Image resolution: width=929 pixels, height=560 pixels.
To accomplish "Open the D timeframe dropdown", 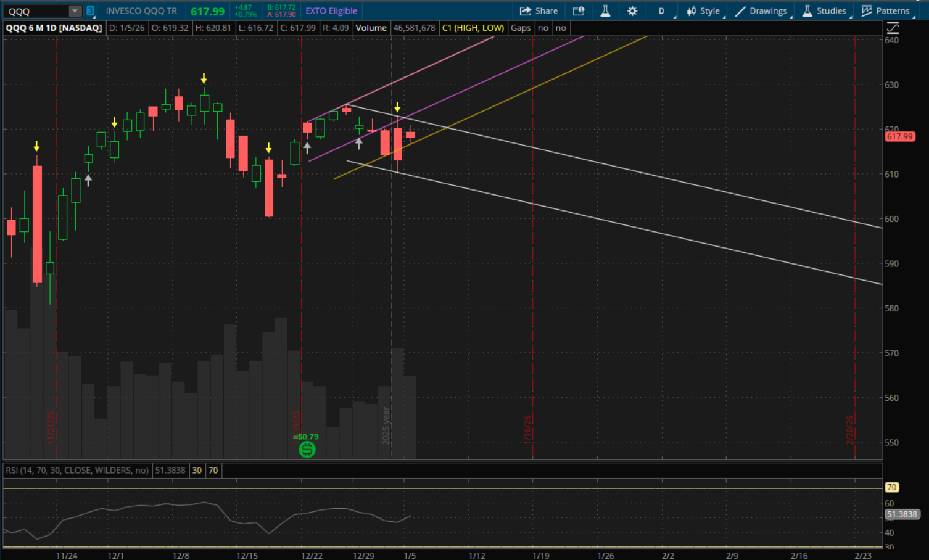I will [662, 11].
